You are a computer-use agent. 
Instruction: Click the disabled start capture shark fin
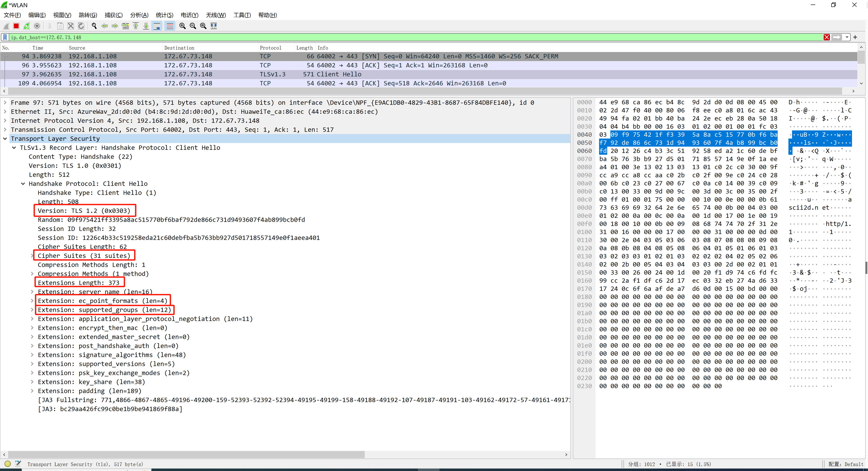point(6,26)
